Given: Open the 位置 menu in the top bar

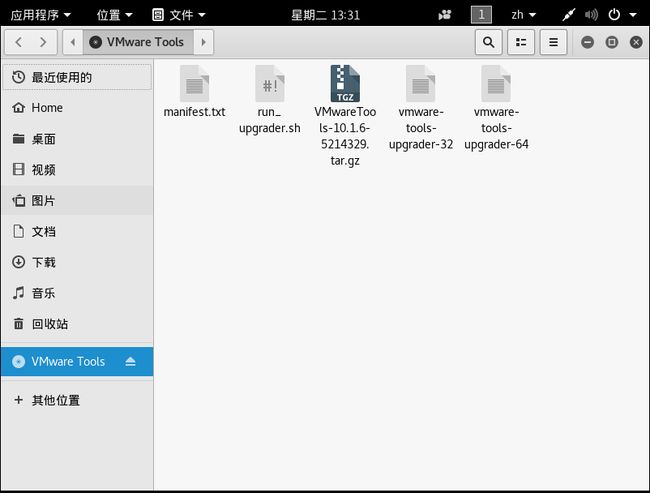Looking at the screenshot, I should (x=114, y=15).
